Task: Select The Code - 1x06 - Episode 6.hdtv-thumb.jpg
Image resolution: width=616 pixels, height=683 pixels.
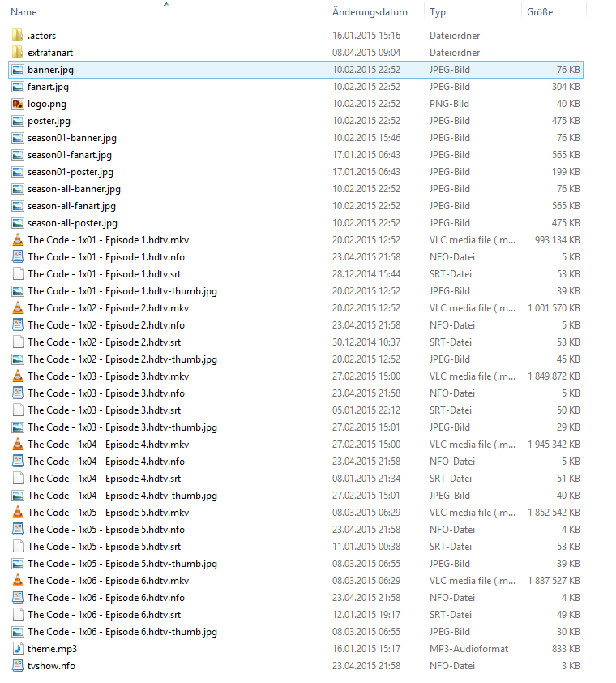Action: [122, 632]
